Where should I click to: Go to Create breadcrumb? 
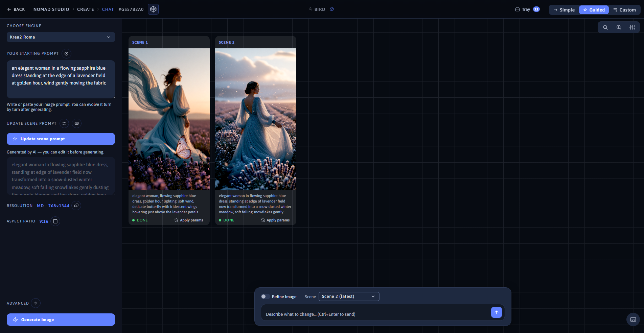[86, 9]
